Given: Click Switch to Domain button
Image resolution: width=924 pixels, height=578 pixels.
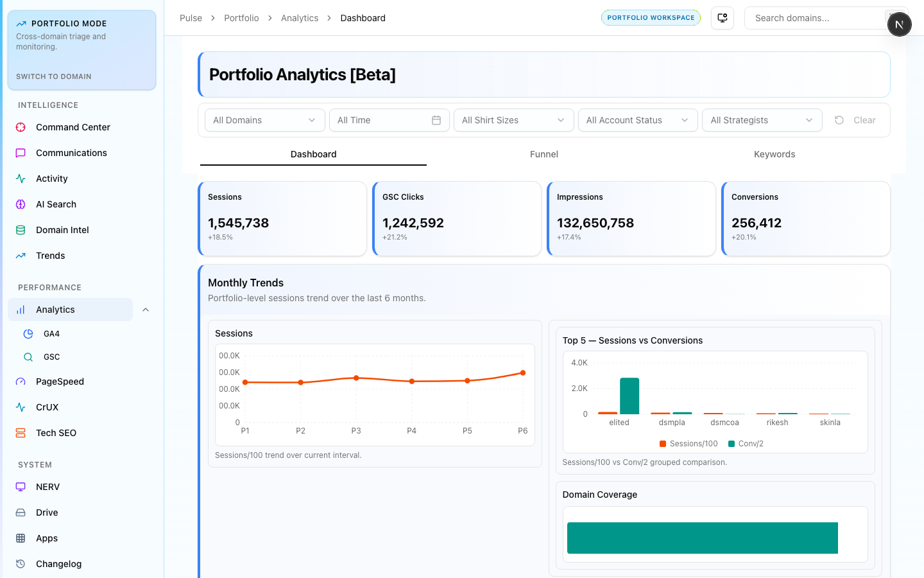Looking at the screenshot, I should tap(54, 76).
